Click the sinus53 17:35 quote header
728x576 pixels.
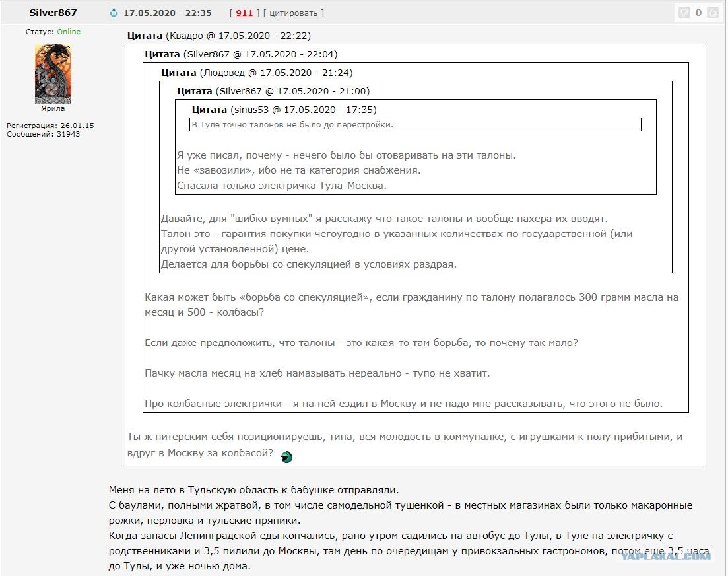[x=284, y=110]
